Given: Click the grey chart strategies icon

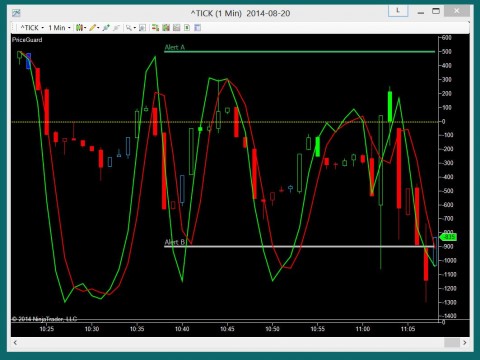Looking at the screenshot, I should (x=177, y=28).
